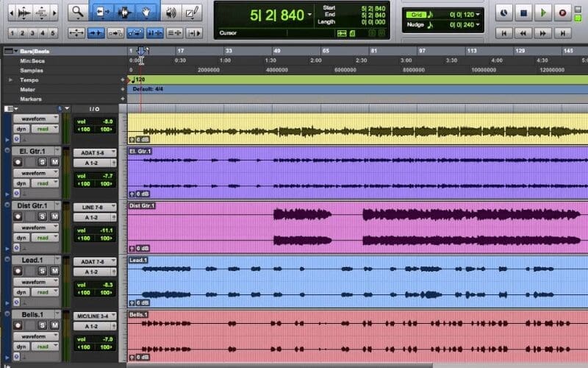588x368 pixels.
Task: Solo the El. Gtr.1 track
Action: click(x=43, y=162)
